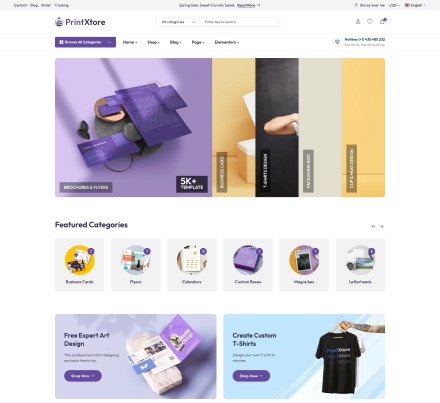Open the user account icon
Viewport: 440px width, 403px height.
tap(358, 22)
